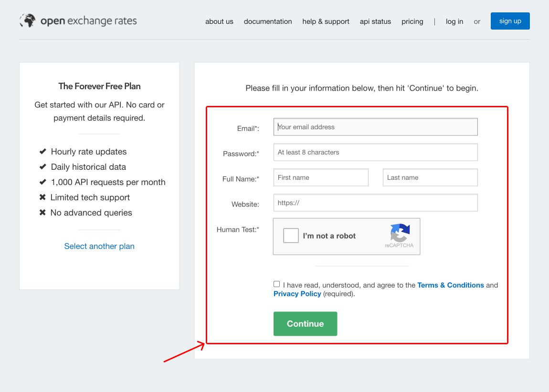The height and width of the screenshot is (392, 549).
Task: Check the "I'm not a robot" box
Action: (291, 236)
